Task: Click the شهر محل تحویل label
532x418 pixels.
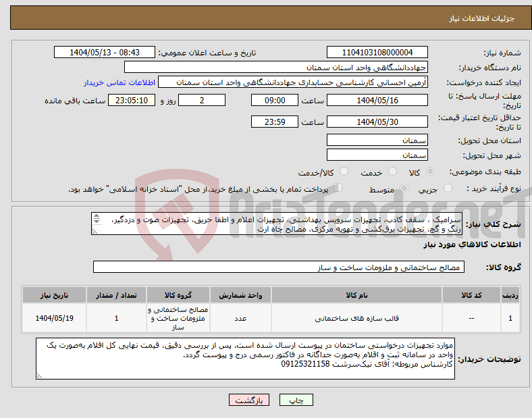Action: (492, 155)
